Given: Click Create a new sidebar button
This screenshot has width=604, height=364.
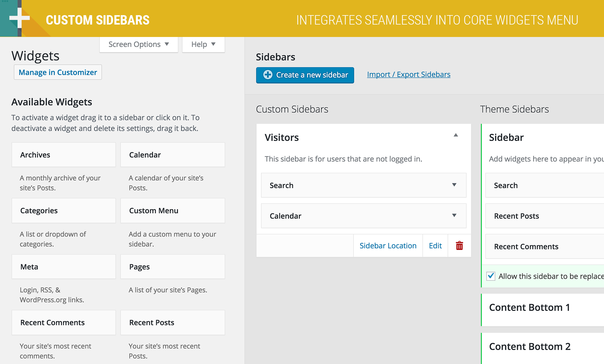Looking at the screenshot, I should 305,75.
